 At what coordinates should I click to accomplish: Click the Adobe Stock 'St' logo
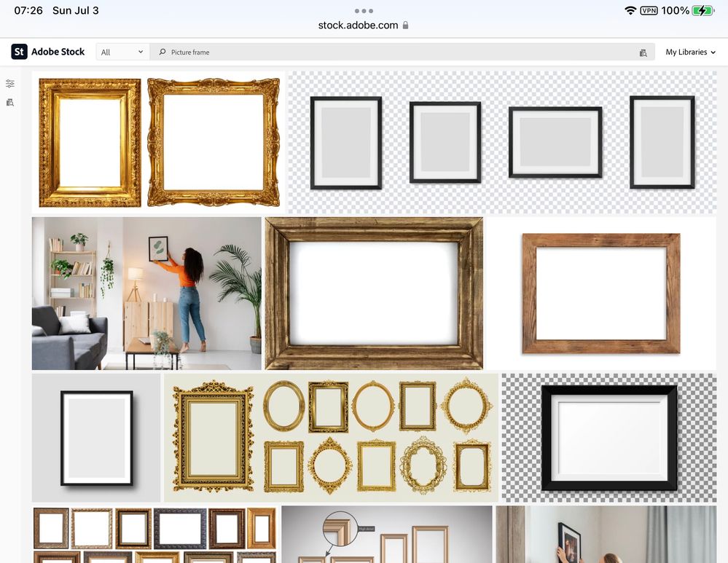tap(18, 52)
